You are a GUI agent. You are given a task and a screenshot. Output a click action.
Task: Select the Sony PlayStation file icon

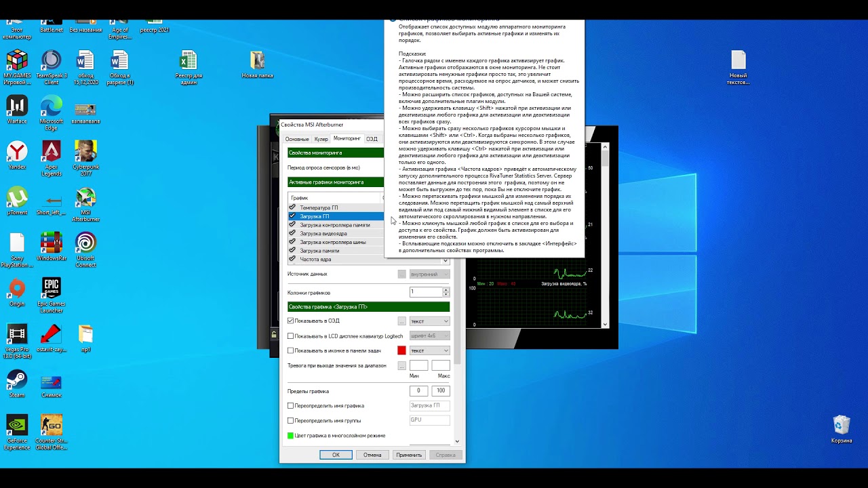point(17,250)
